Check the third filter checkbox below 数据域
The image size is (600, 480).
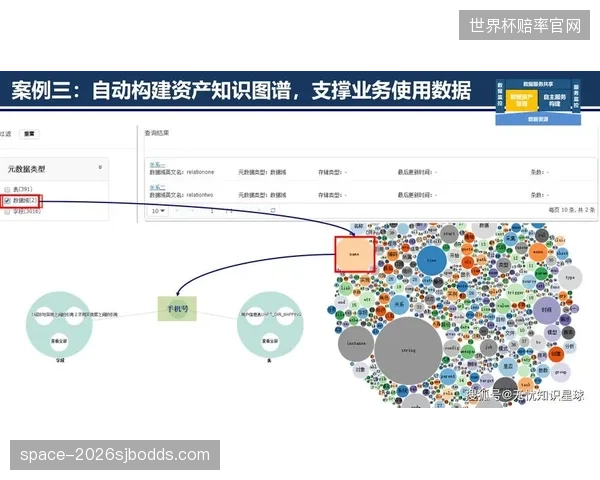(x=7, y=212)
